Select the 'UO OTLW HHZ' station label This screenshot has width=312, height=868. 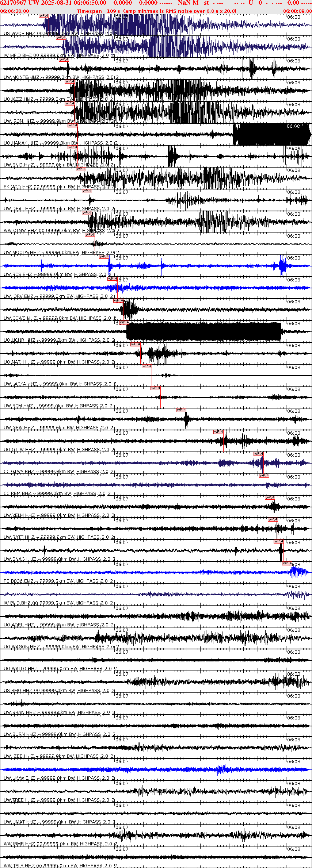pyautogui.click(x=19, y=450)
